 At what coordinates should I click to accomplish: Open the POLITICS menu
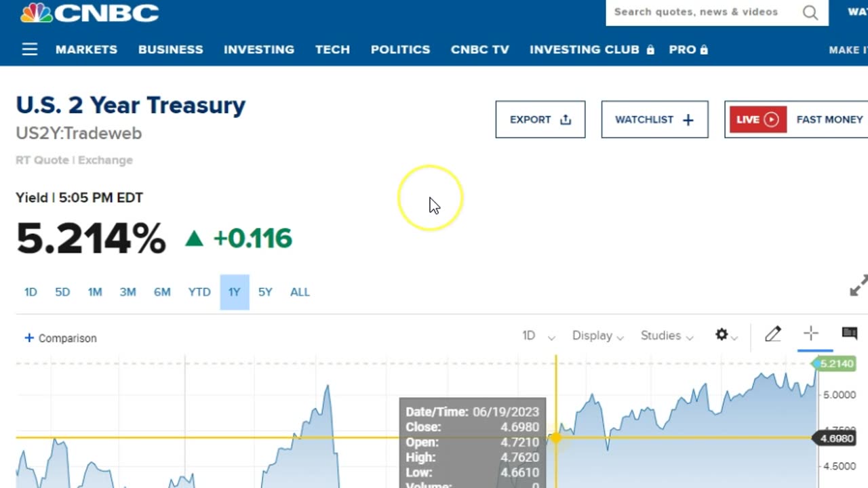(x=400, y=49)
